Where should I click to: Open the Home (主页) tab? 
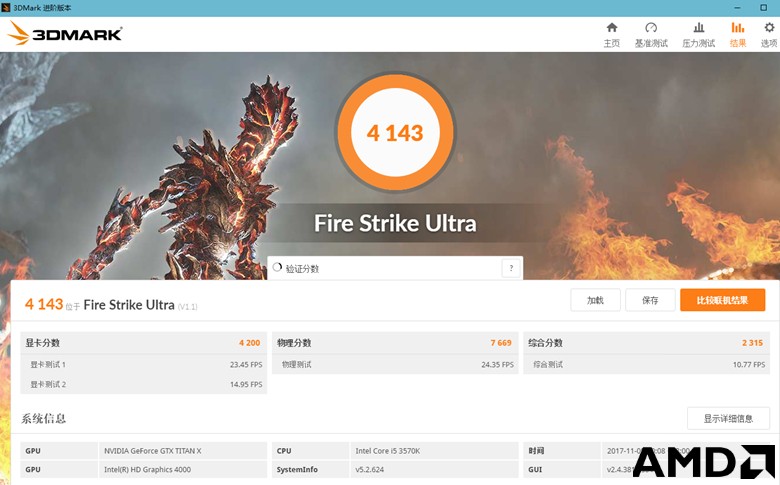(612, 35)
